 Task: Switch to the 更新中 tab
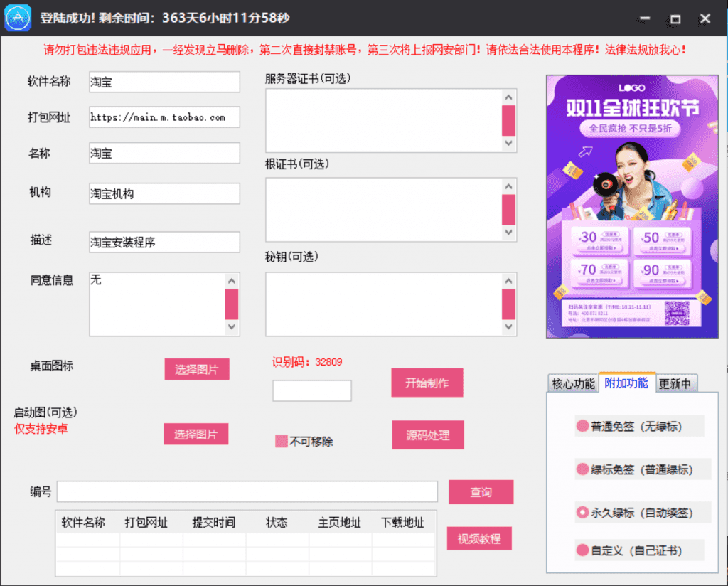coord(675,383)
